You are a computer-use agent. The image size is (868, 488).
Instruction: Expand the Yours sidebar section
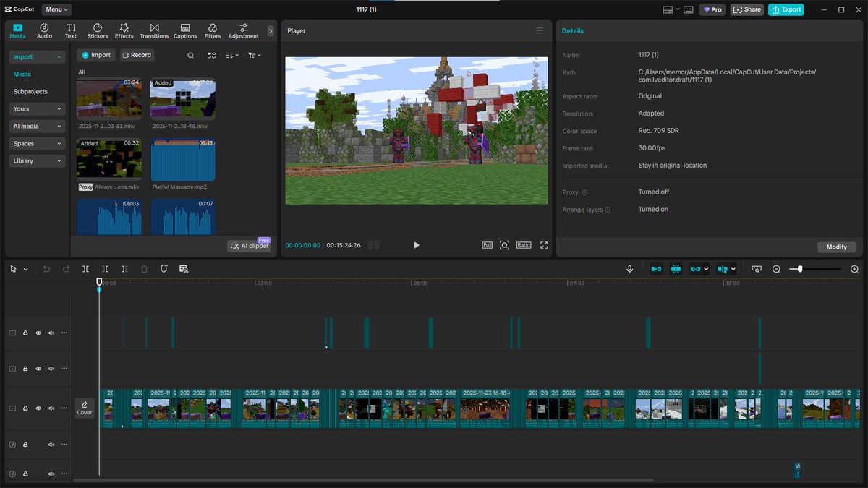click(x=37, y=108)
